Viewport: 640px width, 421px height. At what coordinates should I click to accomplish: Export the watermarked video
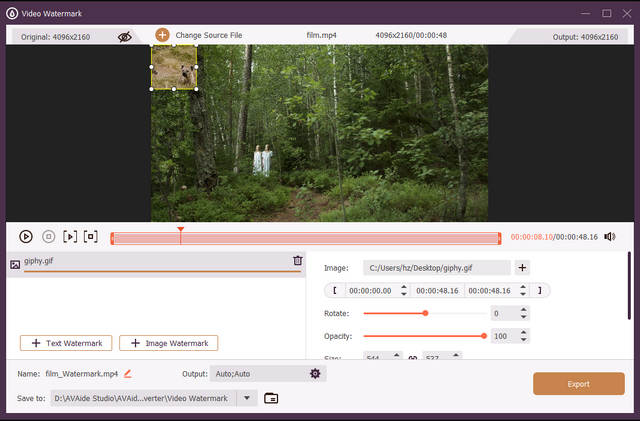579,383
